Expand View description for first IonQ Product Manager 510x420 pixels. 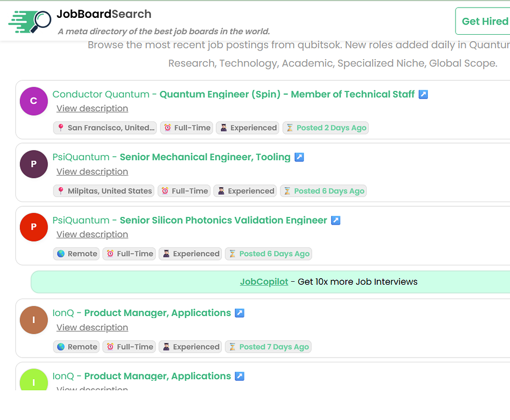point(92,328)
